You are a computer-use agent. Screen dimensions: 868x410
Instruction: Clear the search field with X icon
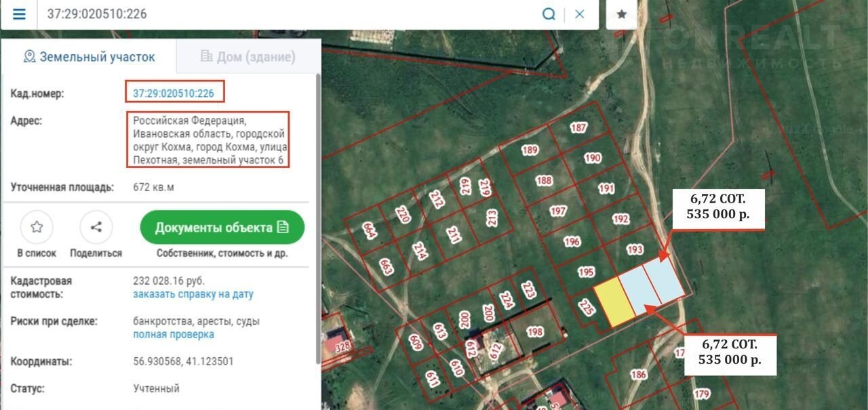coord(580,14)
